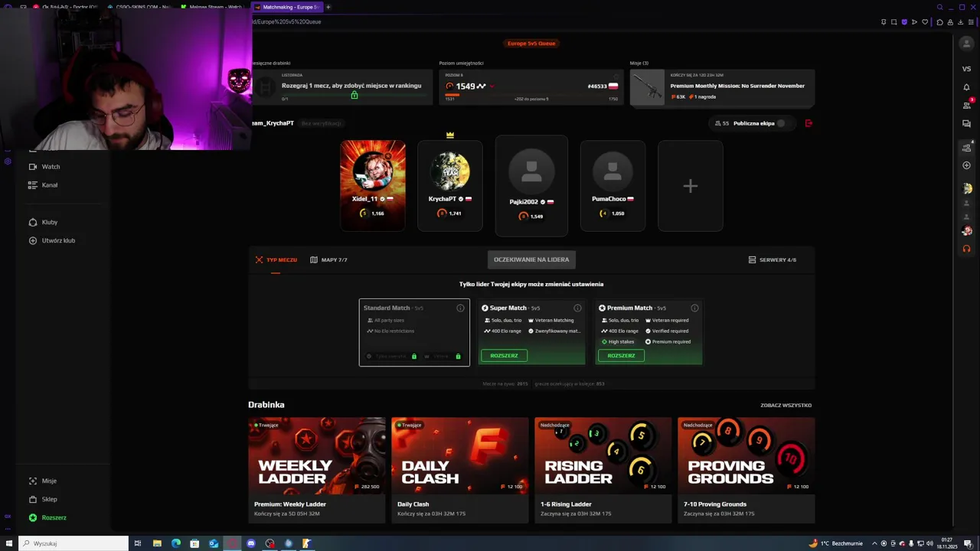Click the browser snapshot icon
This screenshot has width=980, height=551.
[893, 21]
